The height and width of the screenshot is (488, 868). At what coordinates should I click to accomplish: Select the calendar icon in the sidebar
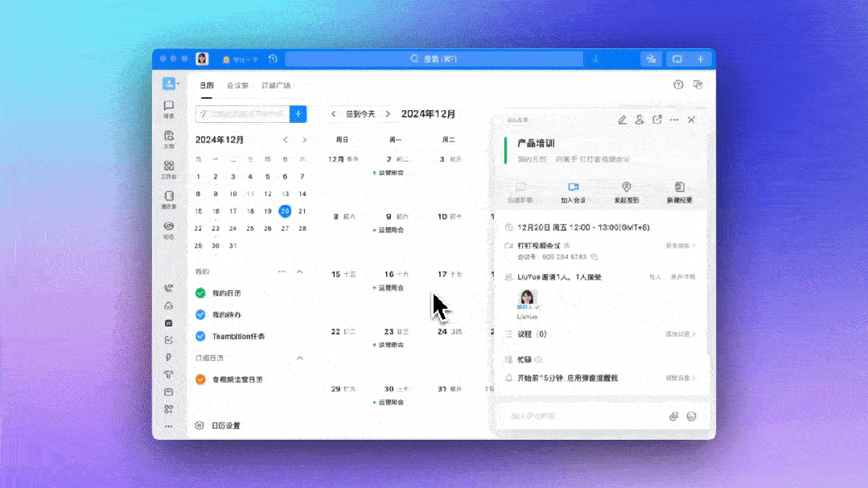[169, 323]
